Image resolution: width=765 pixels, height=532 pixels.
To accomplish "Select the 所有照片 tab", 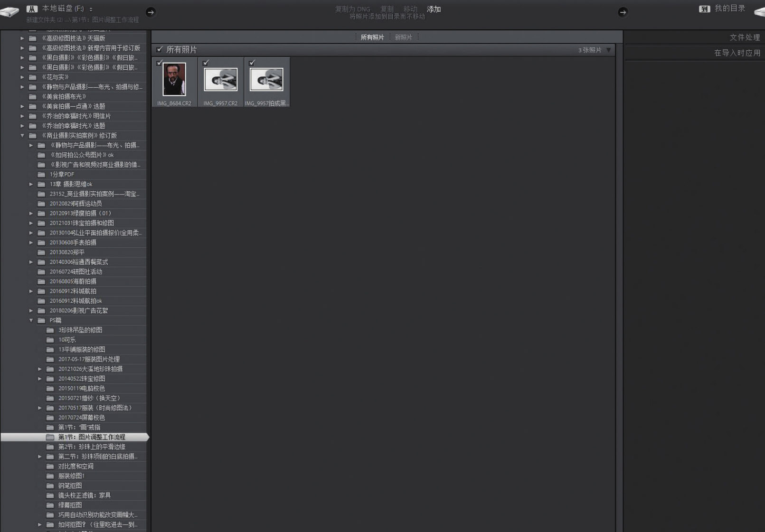I will [372, 37].
